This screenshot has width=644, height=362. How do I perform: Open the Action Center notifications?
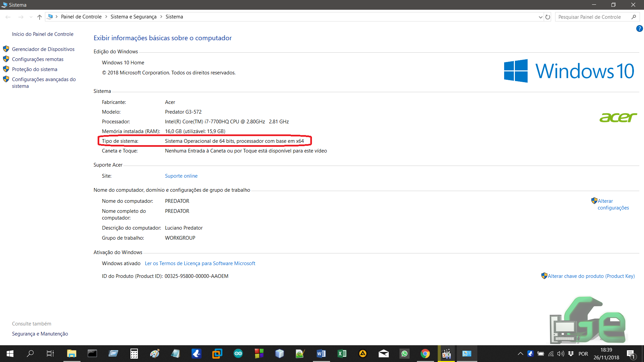[x=631, y=354]
